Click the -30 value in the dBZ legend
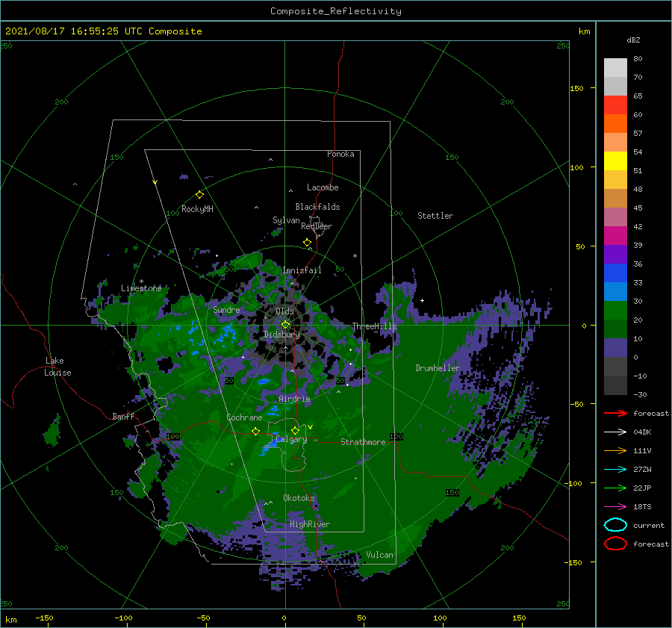 point(640,394)
